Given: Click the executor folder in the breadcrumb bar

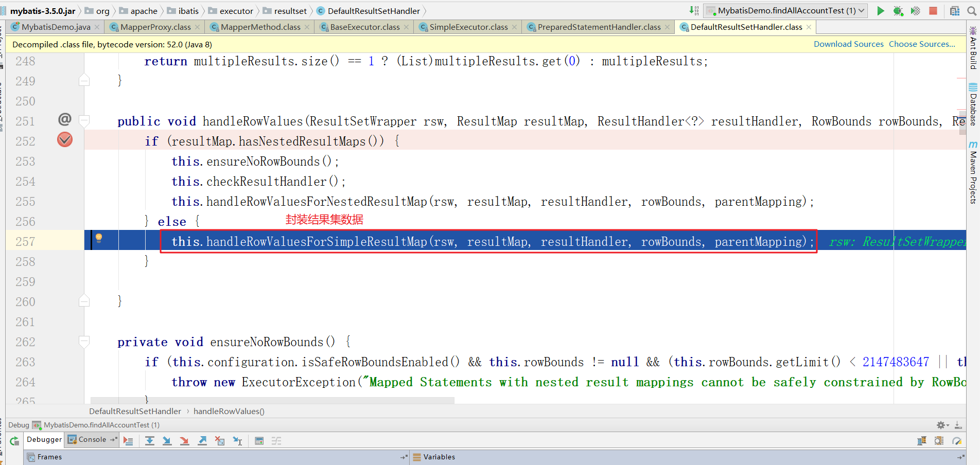Looking at the screenshot, I should point(231,11).
